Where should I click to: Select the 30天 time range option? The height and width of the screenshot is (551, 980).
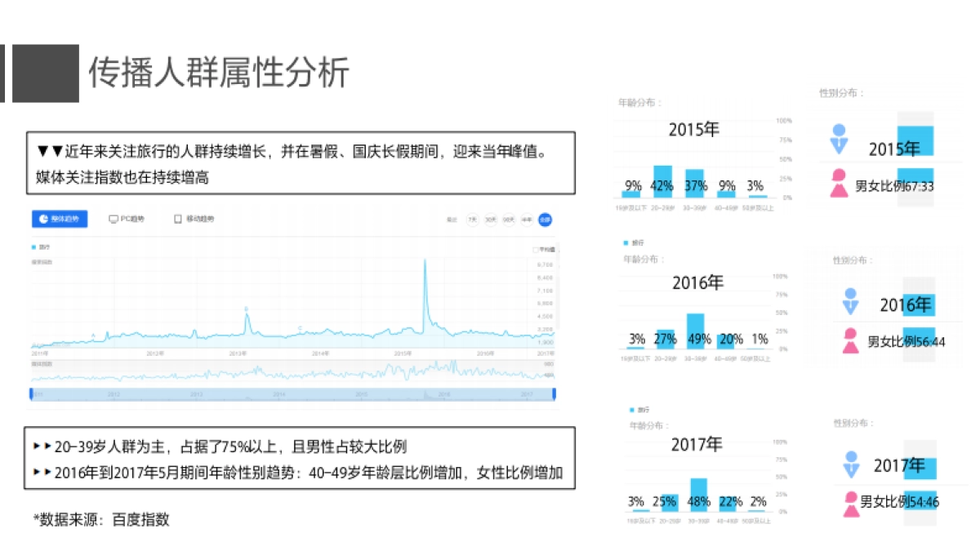490,220
